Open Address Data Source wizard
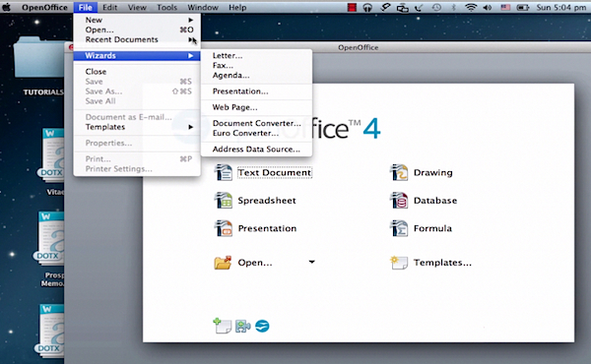 point(256,150)
